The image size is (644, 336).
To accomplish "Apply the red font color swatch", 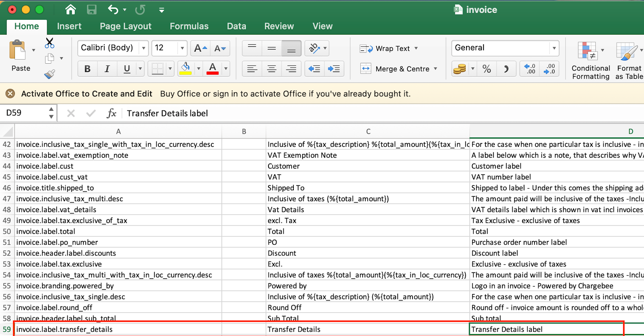I will coord(213,69).
